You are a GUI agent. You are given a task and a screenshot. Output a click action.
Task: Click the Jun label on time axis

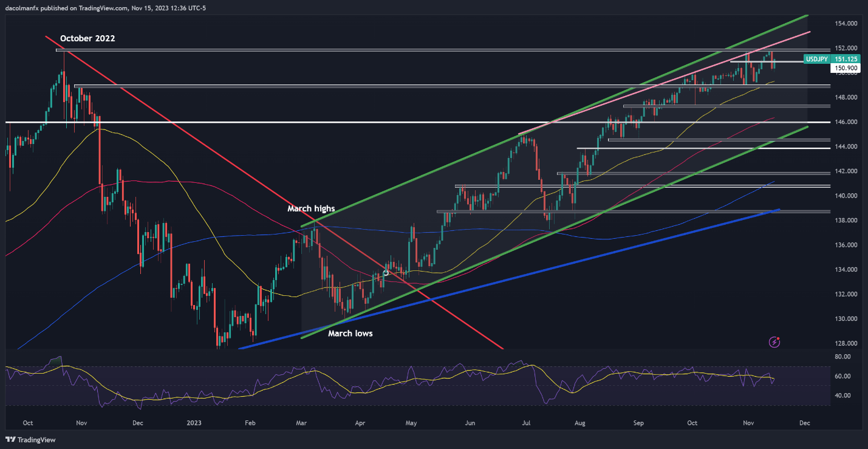(470, 422)
